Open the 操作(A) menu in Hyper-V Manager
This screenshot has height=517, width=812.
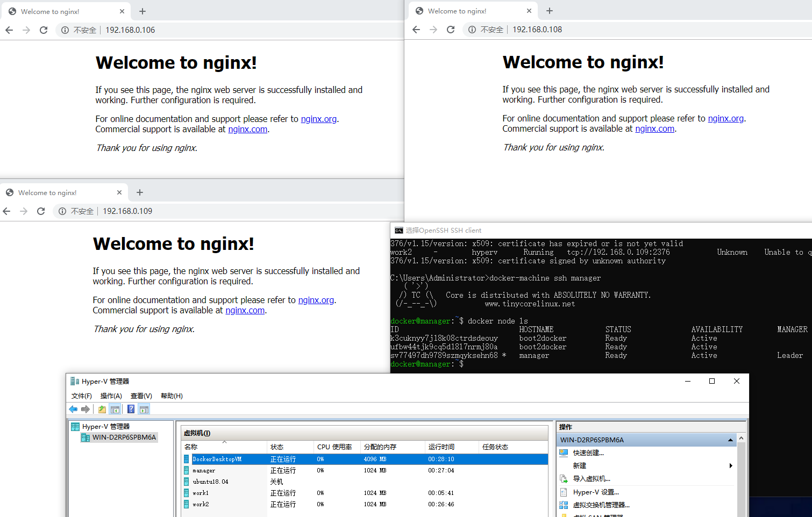pyautogui.click(x=111, y=396)
